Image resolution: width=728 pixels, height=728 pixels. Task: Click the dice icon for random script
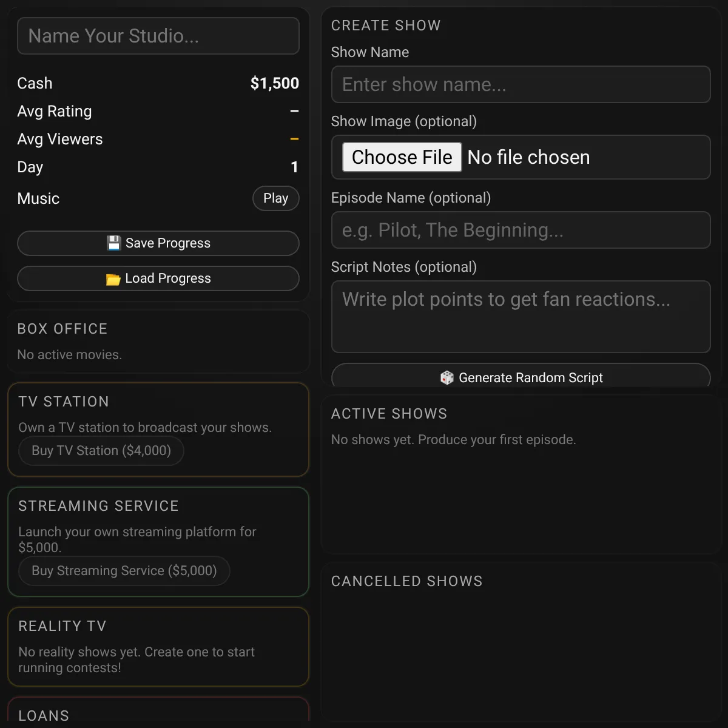447,377
